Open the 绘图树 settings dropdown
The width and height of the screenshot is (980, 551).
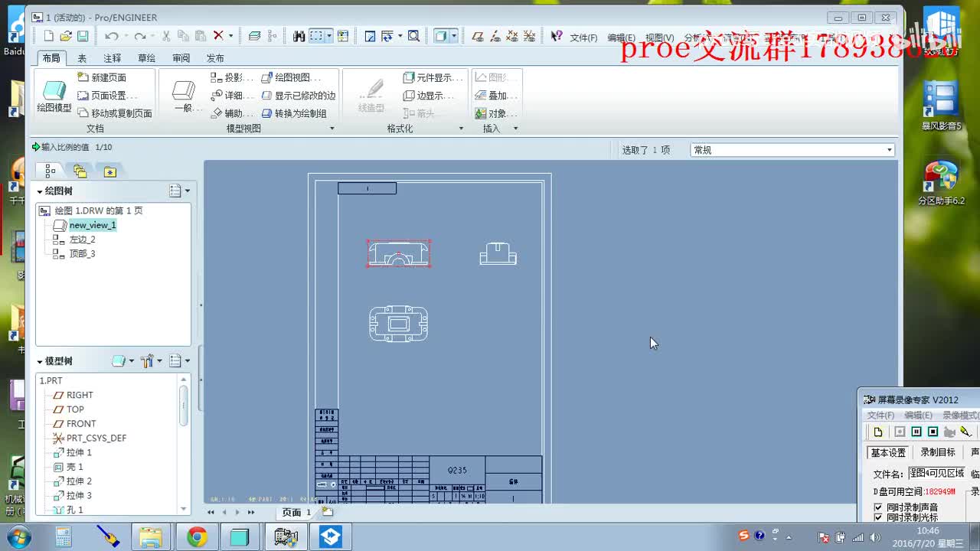coord(179,191)
